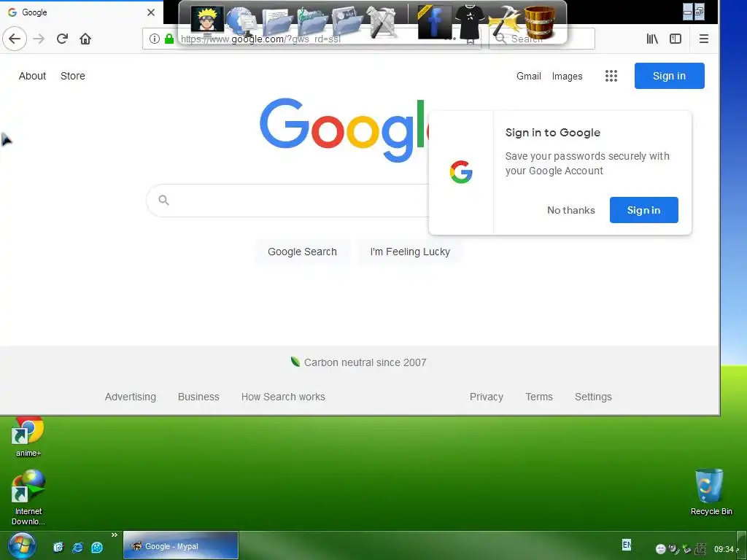Open the documents folder icon in the dock
Screen dimensions: 747x560
click(x=276, y=22)
